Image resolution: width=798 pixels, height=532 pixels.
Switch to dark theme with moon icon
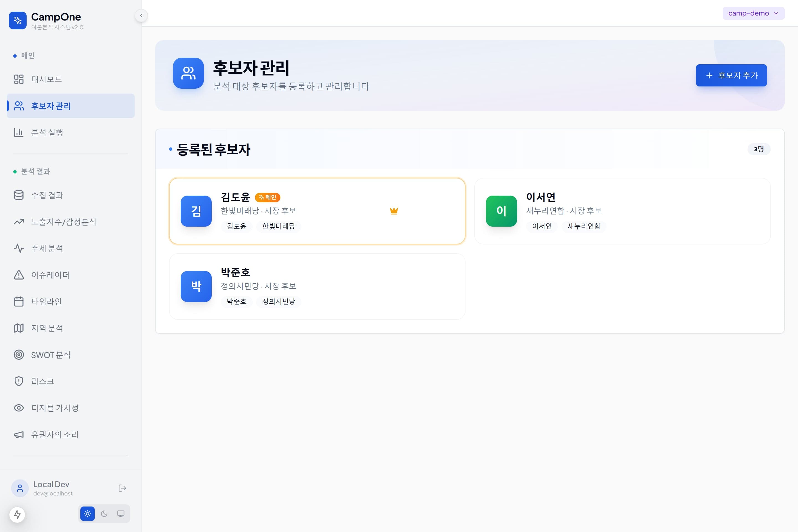[x=104, y=514]
